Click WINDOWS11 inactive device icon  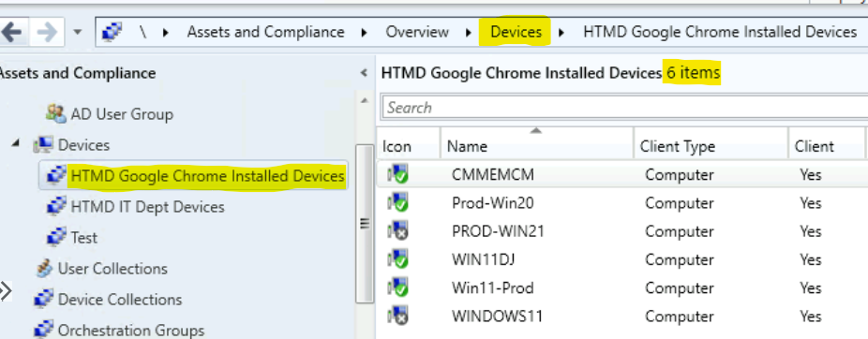tap(398, 316)
